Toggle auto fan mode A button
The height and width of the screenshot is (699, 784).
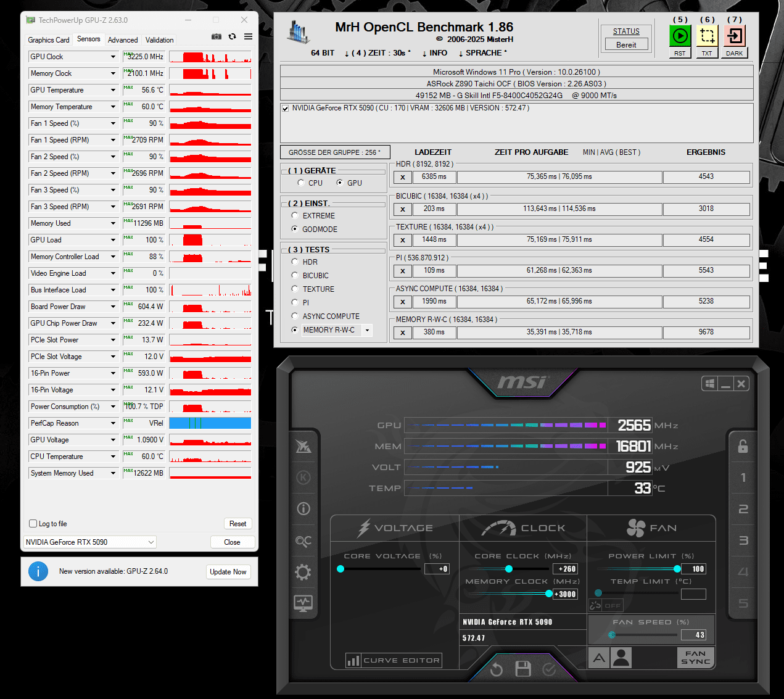[x=599, y=658]
